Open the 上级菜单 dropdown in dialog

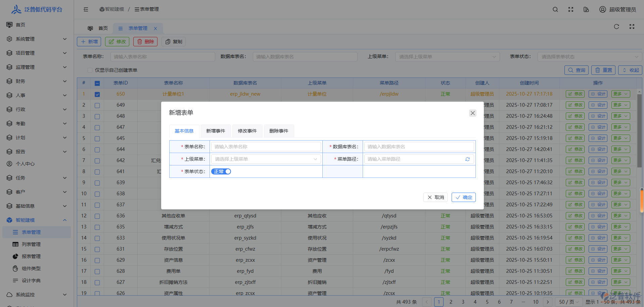(266, 159)
